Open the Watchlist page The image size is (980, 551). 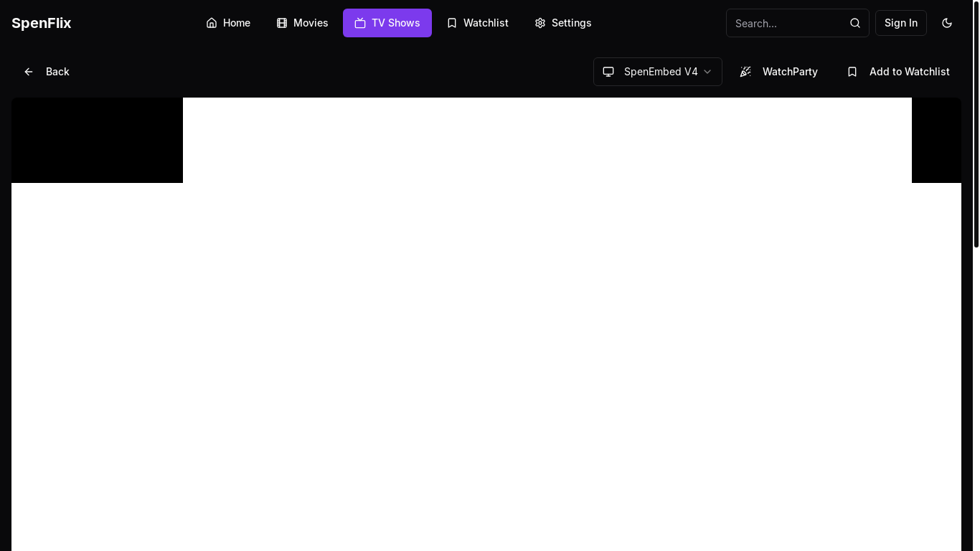pos(477,23)
